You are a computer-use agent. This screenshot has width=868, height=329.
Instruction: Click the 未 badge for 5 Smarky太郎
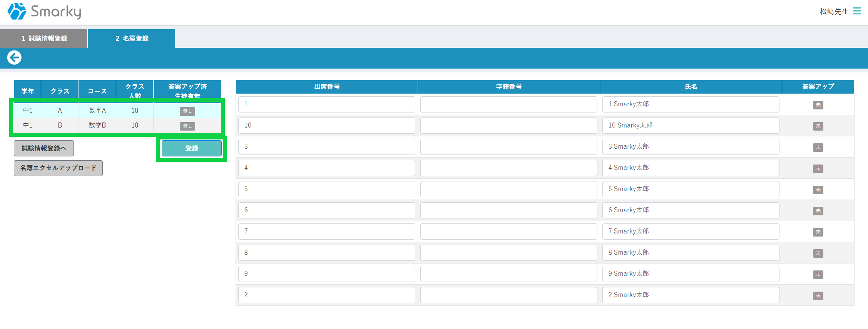click(818, 190)
